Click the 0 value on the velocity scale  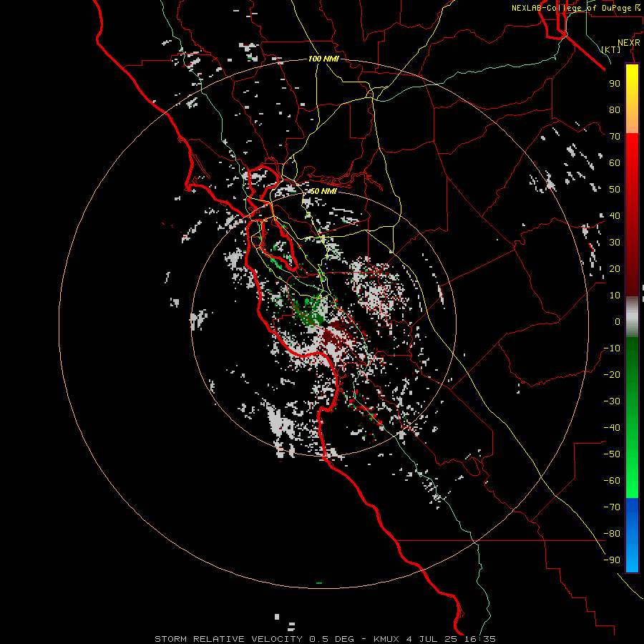point(618,322)
